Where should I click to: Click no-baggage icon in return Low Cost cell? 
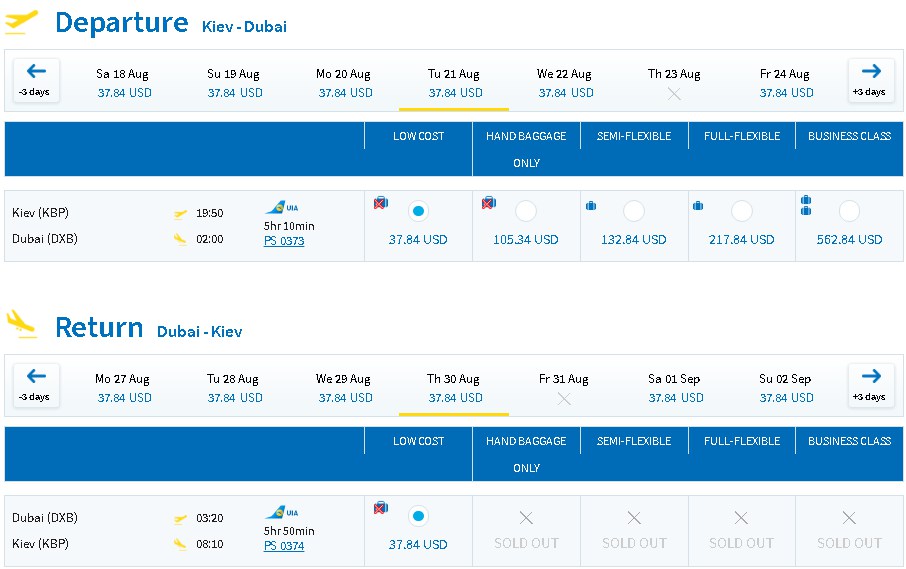click(381, 508)
